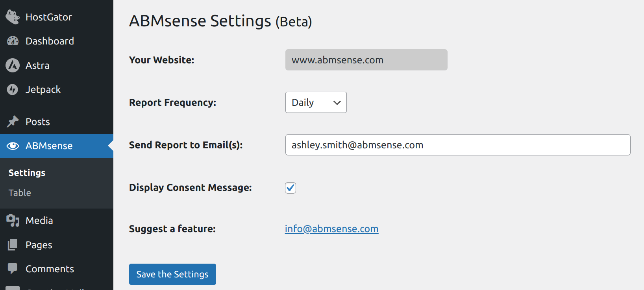Click the Jetpack lightning icon
Screen dimensions: 644x290
pos(13,90)
